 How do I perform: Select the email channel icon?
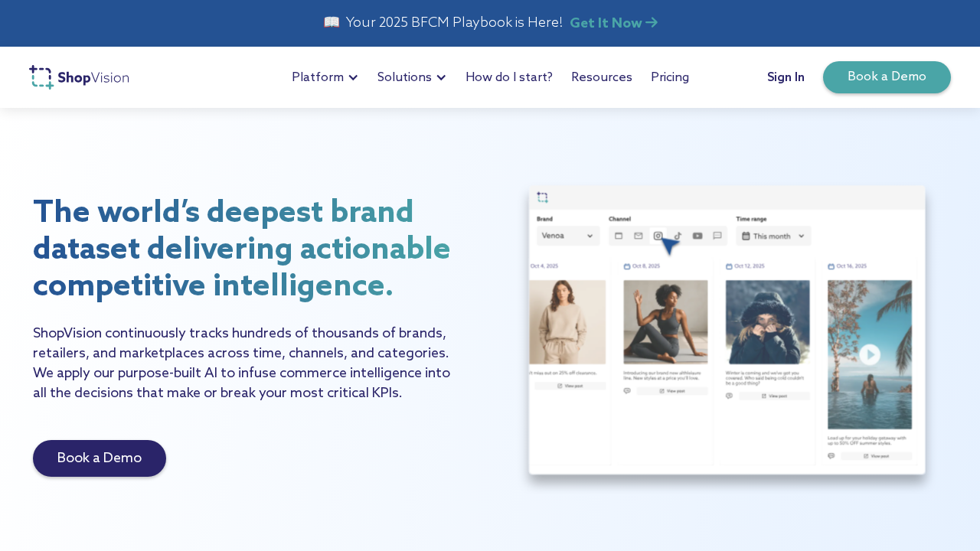[638, 236]
